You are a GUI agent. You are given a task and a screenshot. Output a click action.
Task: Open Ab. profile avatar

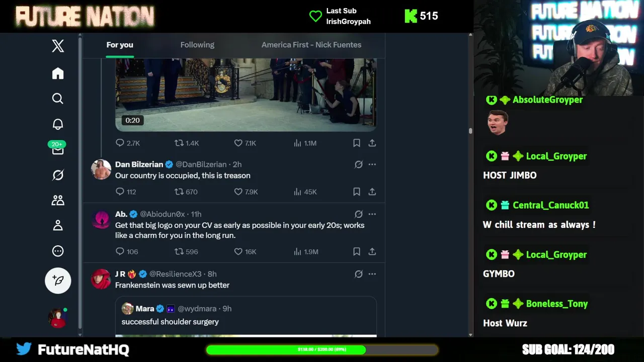click(x=101, y=219)
